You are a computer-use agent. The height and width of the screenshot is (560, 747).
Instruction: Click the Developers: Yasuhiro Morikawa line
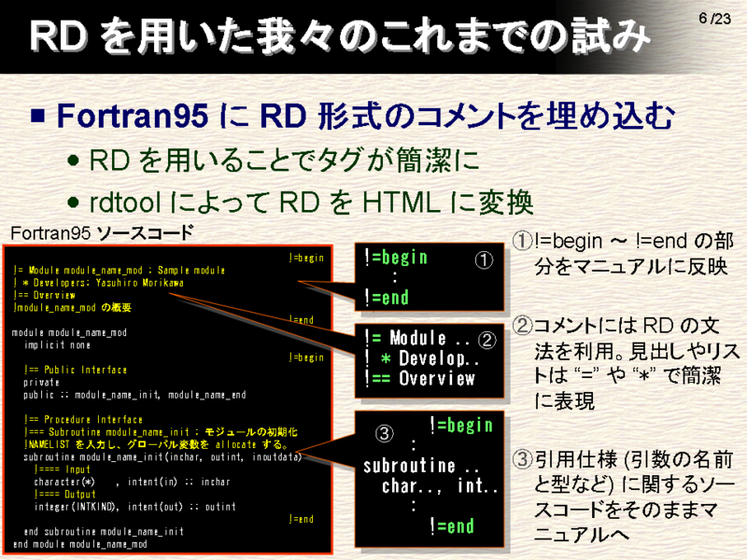(99, 283)
